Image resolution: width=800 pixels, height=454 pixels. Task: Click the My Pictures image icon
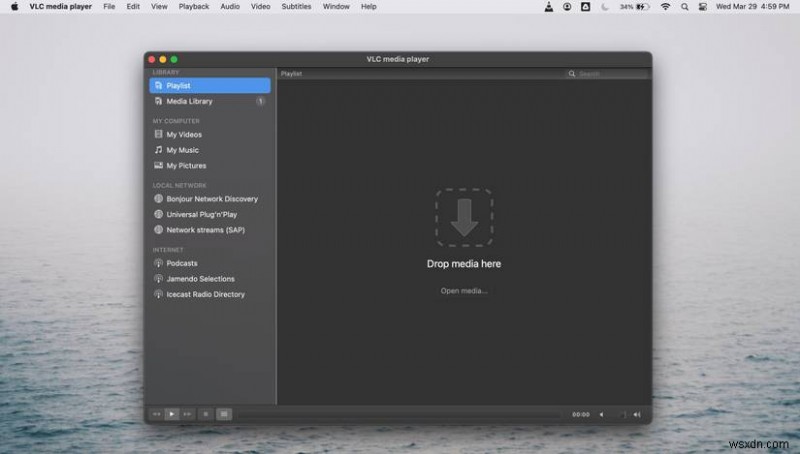(x=159, y=165)
